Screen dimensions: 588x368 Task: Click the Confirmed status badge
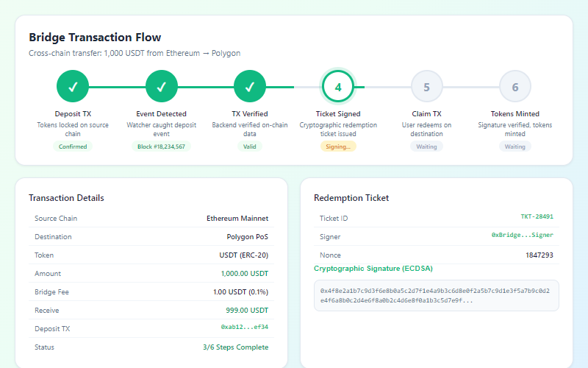(73, 146)
